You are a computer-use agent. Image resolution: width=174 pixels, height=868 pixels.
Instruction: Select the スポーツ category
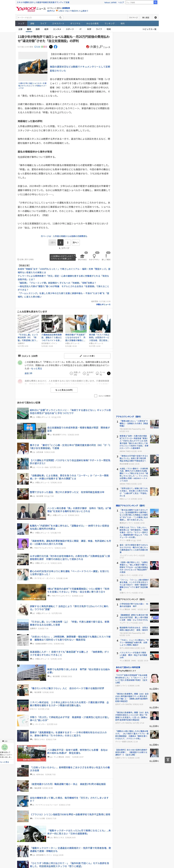pyautogui.click(x=70, y=29)
